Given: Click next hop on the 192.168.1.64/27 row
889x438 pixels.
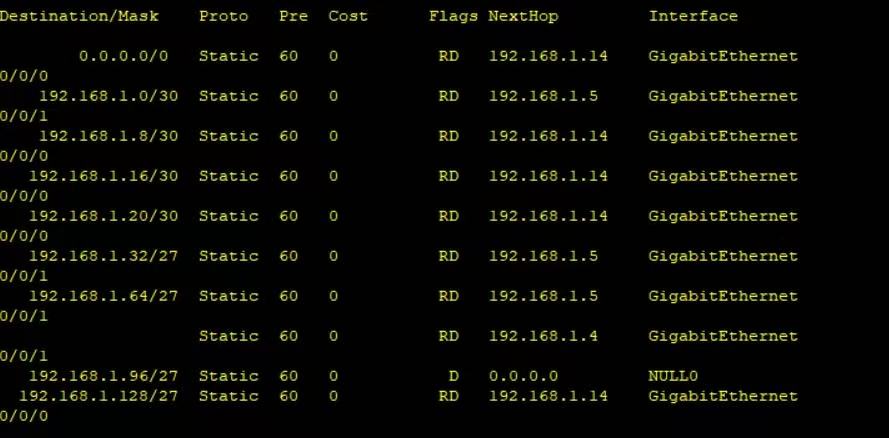Looking at the screenshot, I should 543,296.
